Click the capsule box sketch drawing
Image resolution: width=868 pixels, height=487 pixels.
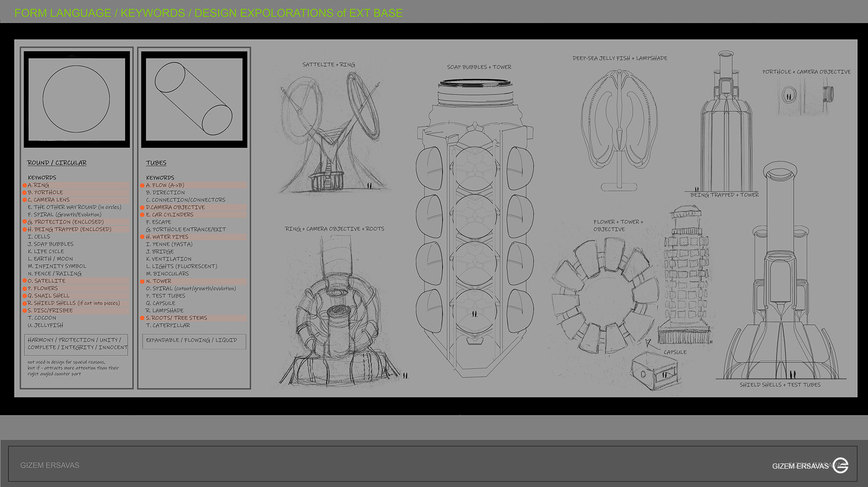(x=655, y=370)
